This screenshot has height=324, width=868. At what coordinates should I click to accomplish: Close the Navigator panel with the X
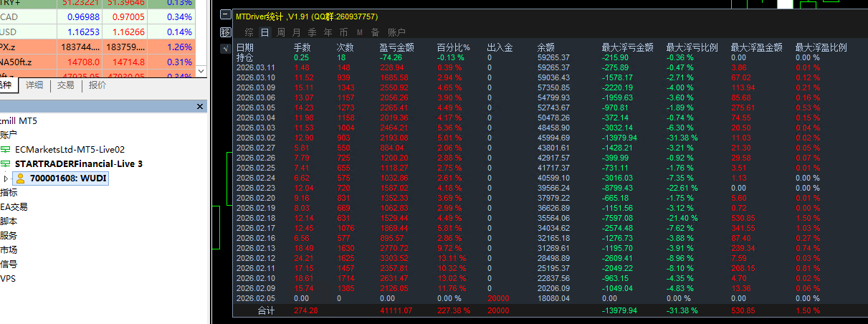(x=201, y=106)
